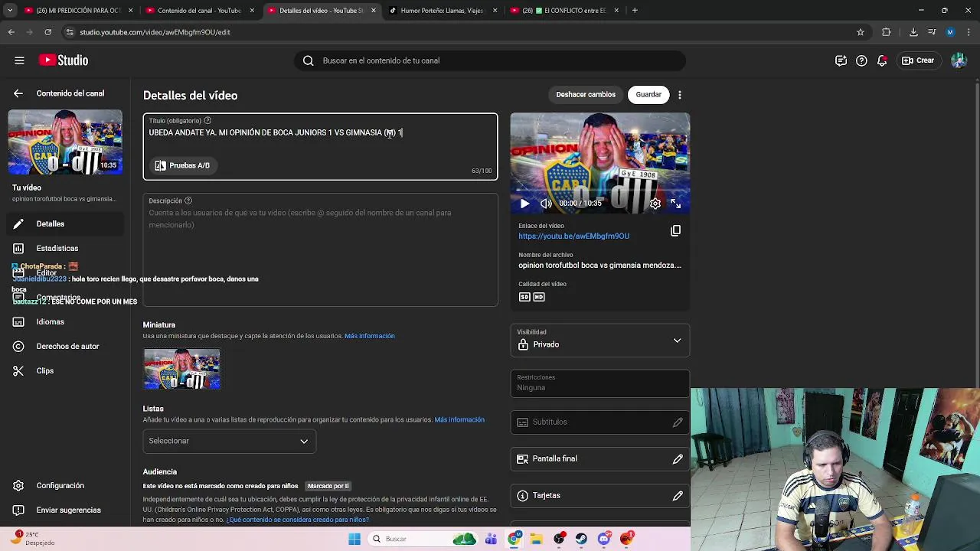Viewport: 980px width, 551px height.
Task: Open Idiomas in the sidebar
Action: click(65, 322)
